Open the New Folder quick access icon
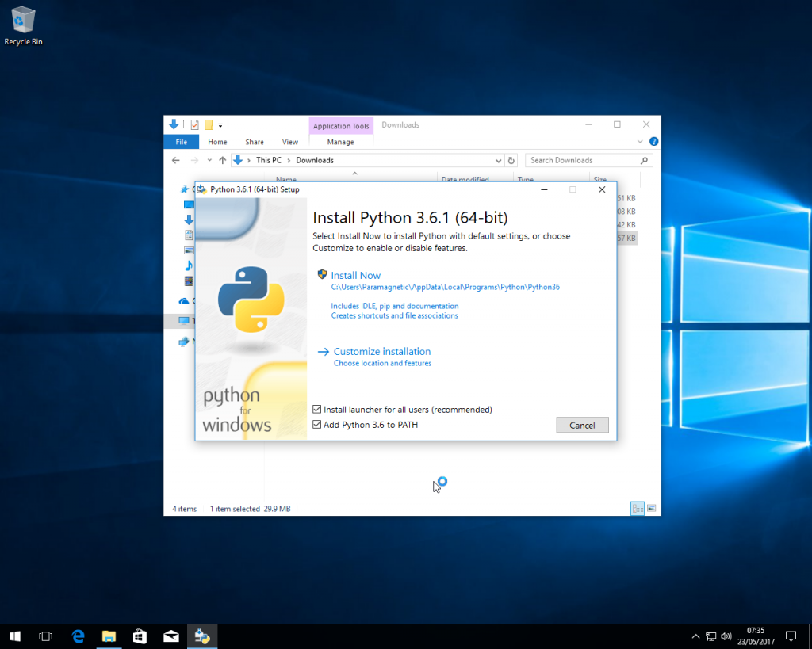The image size is (812, 649). (x=208, y=124)
